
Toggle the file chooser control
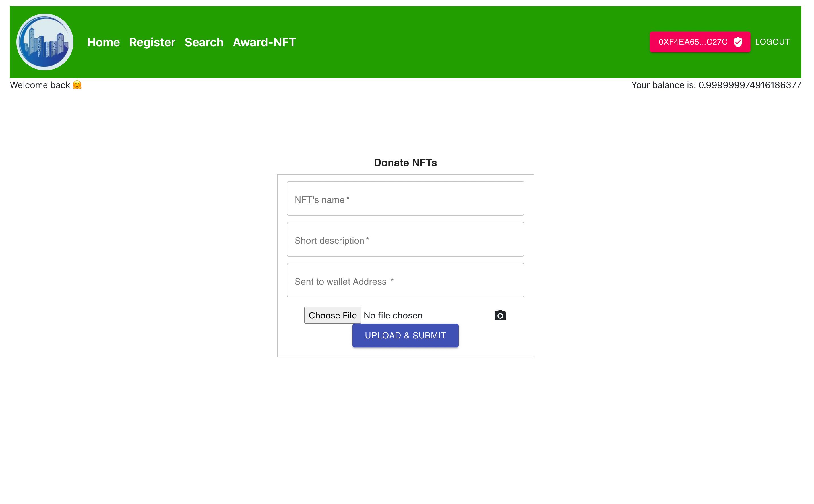(332, 315)
